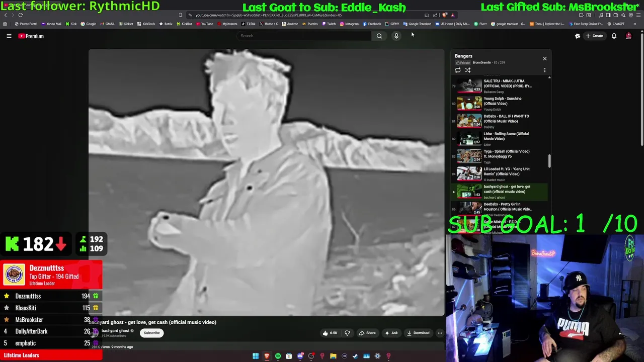Reload the page in browser
The height and width of the screenshot is (362, 644).
[21, 15]
